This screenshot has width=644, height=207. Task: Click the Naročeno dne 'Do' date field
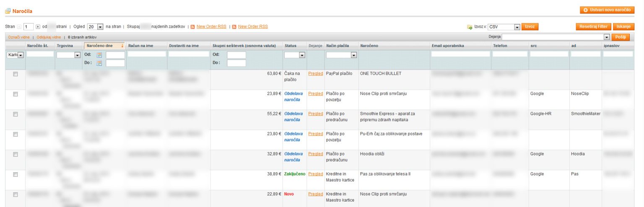115,63
